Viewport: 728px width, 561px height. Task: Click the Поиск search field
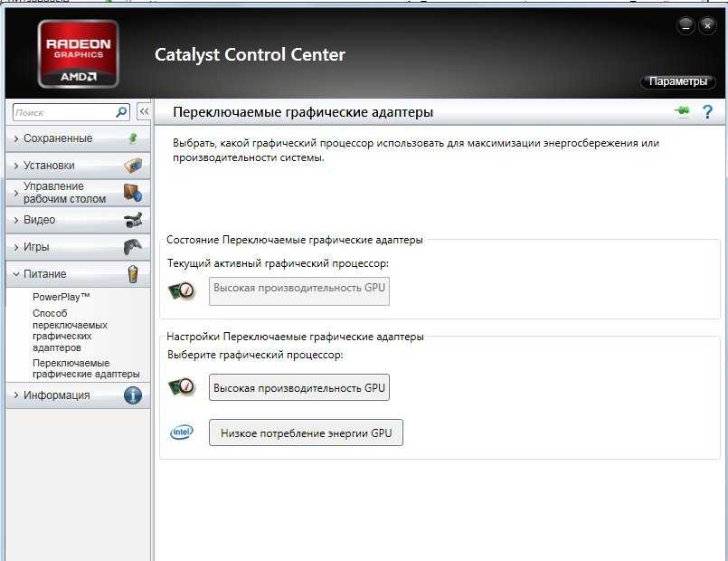pyautogui.click(x=63, y=112)
